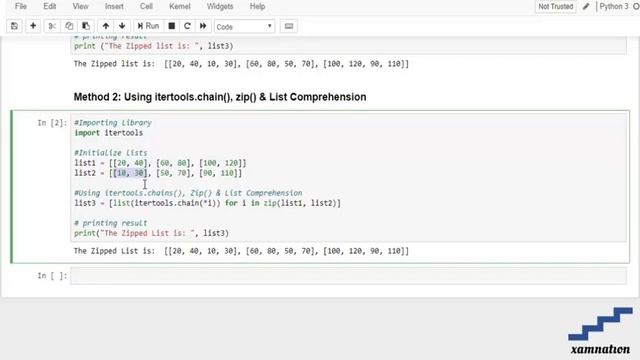Interrupt the kernel with stop icon
The width and height of the screenshot is (640, 360).
[x=172, y=26]
